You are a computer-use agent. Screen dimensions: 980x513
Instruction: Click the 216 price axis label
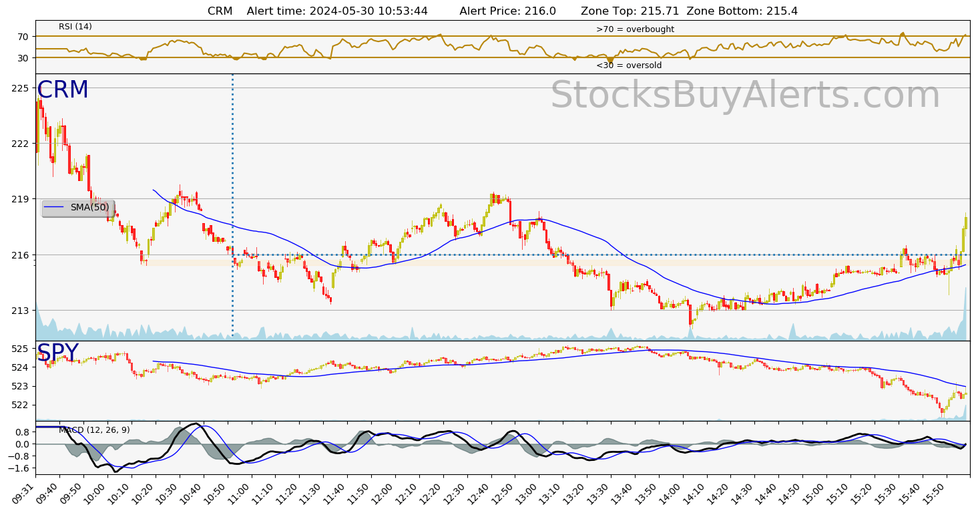click(20, 255)
